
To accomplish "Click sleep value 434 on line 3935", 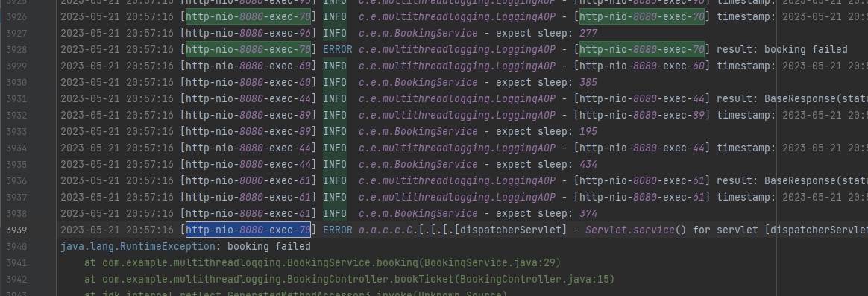I will [x=588, y=164].
